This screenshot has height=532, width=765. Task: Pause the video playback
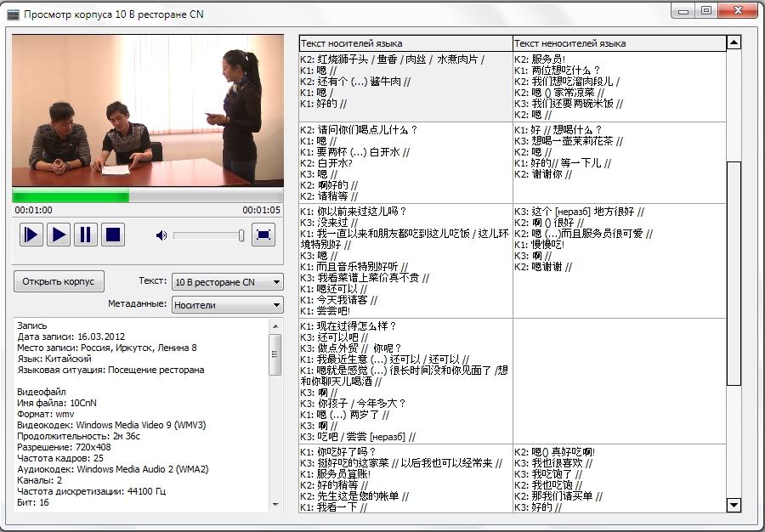pos(86,235)
